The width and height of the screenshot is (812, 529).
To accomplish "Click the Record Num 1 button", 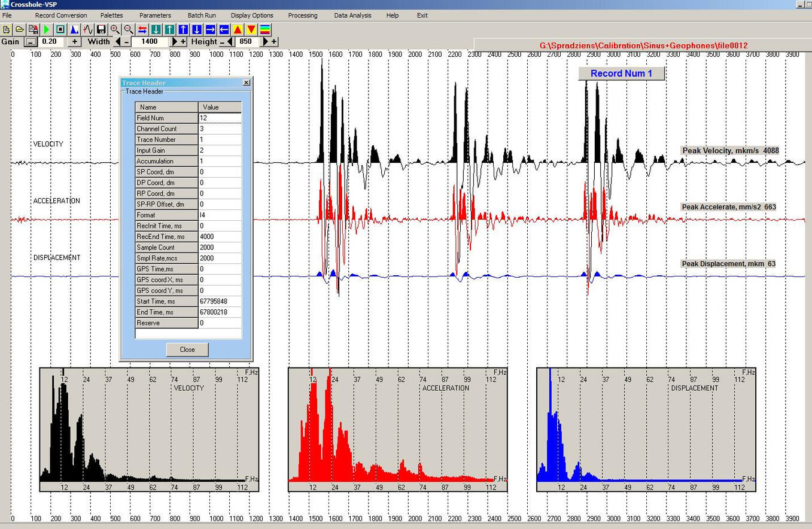I will coord(621,74).
